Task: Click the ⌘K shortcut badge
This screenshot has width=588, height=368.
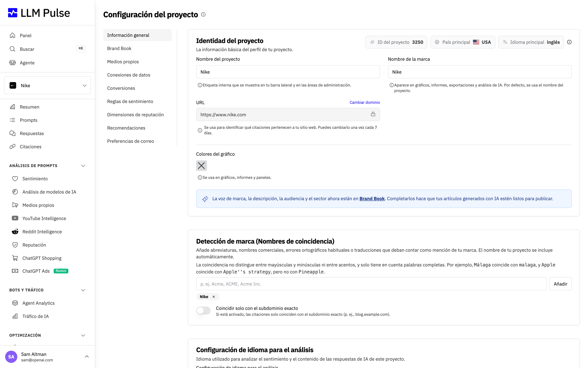Action: tap(81, 48)
